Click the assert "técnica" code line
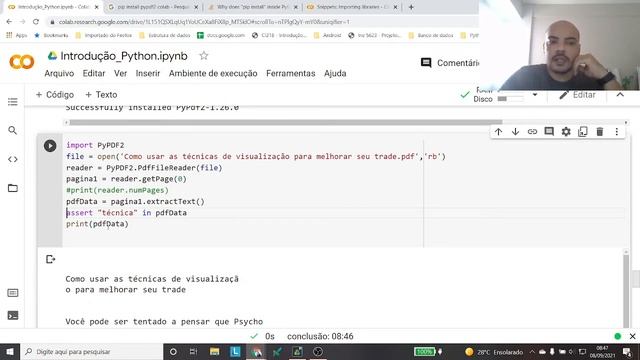Screen dimensions: 640x360 [127, 213]
